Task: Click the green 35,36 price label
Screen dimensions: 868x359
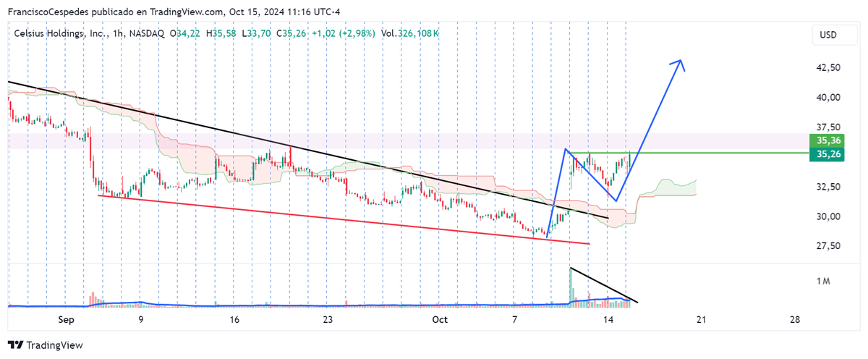Action: click(x=827, y=141)
